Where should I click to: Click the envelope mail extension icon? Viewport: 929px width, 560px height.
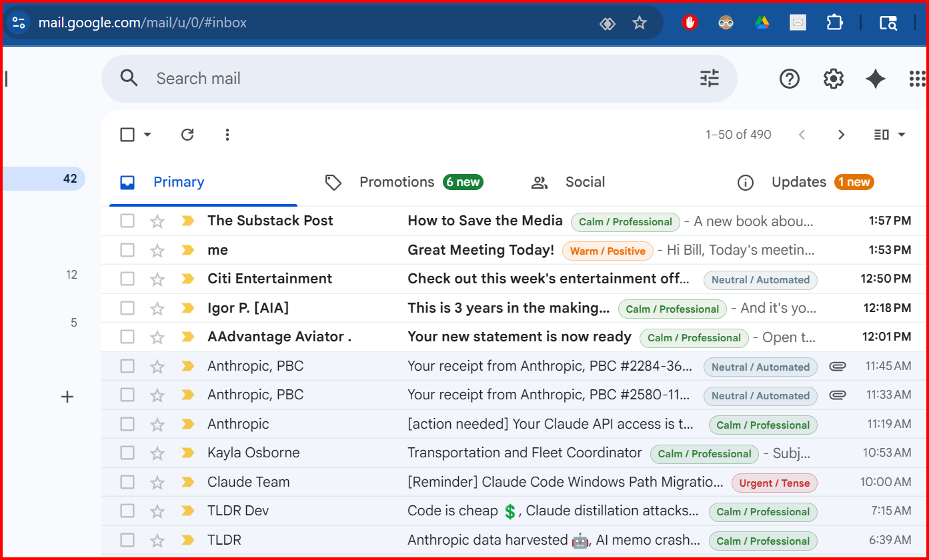pos(798,23)
